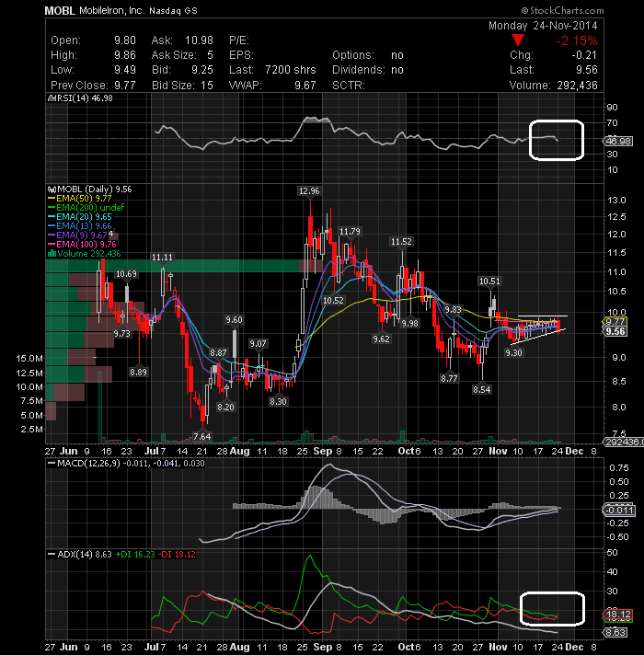Click the EMA(100) 9.76 pink legend entry

pos(82,245)
